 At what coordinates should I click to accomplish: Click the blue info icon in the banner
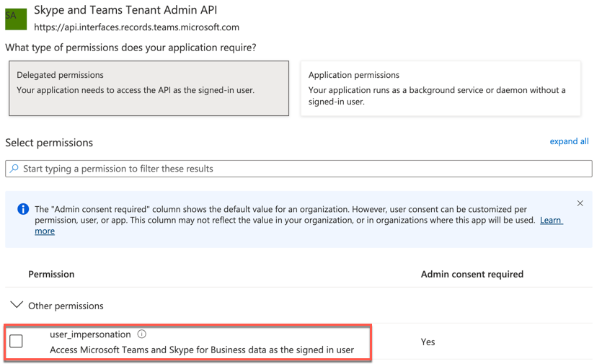coord(23,209)
